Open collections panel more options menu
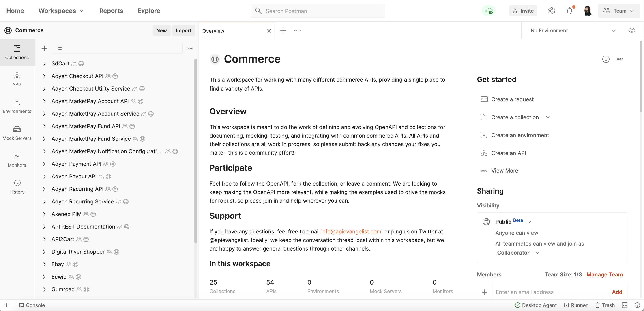 190,48
